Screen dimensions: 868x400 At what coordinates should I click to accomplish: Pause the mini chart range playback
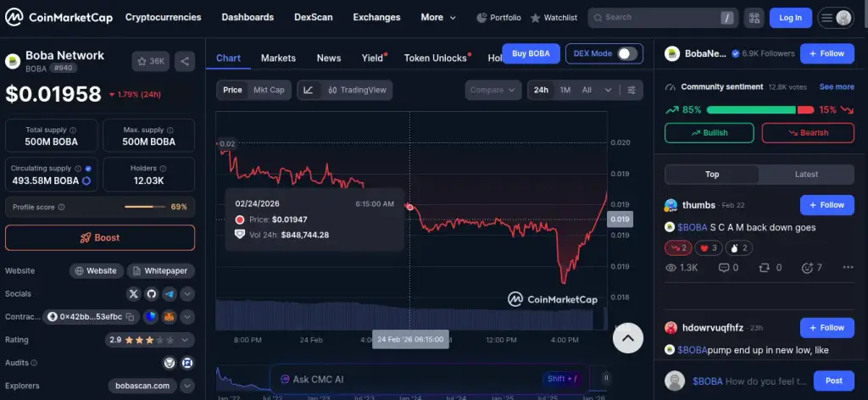coord(606,378)
